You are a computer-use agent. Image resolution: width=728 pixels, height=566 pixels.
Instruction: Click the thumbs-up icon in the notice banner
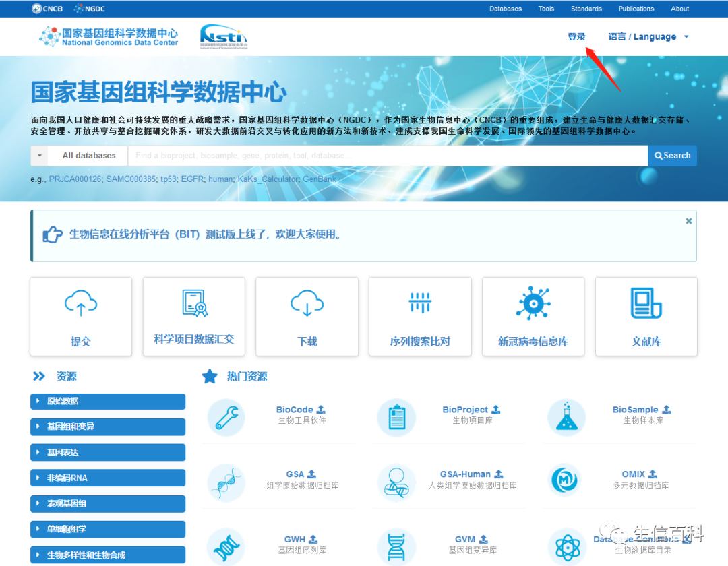(x=52, y=234)
